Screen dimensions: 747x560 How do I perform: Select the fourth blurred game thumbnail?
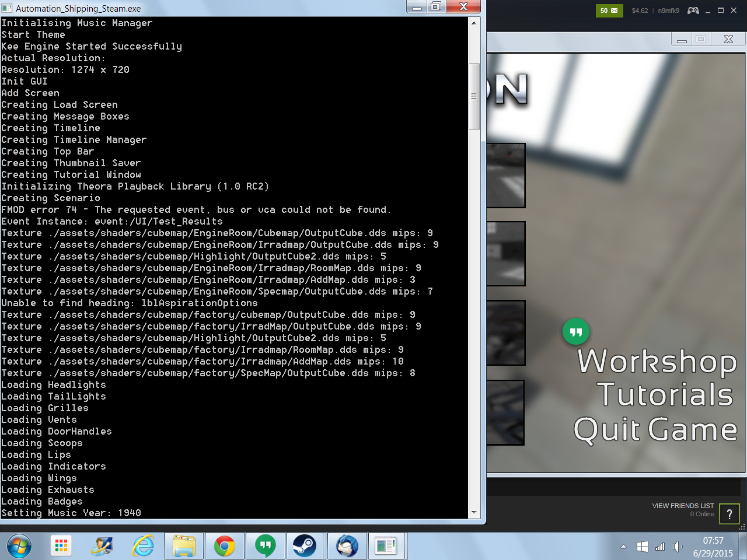pyautogui.click(x=505, y=412)
